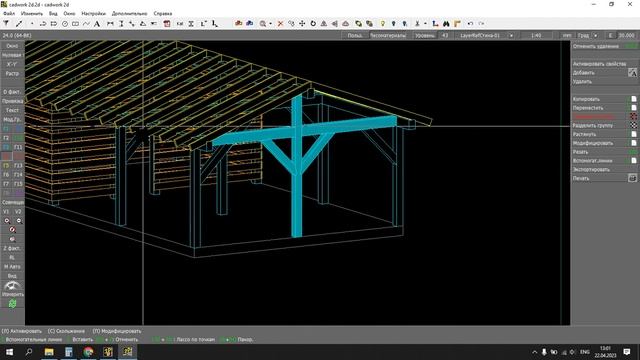Click the Печать button
Image resolution: width=640 pixels, height=360 pixels.
580,178
